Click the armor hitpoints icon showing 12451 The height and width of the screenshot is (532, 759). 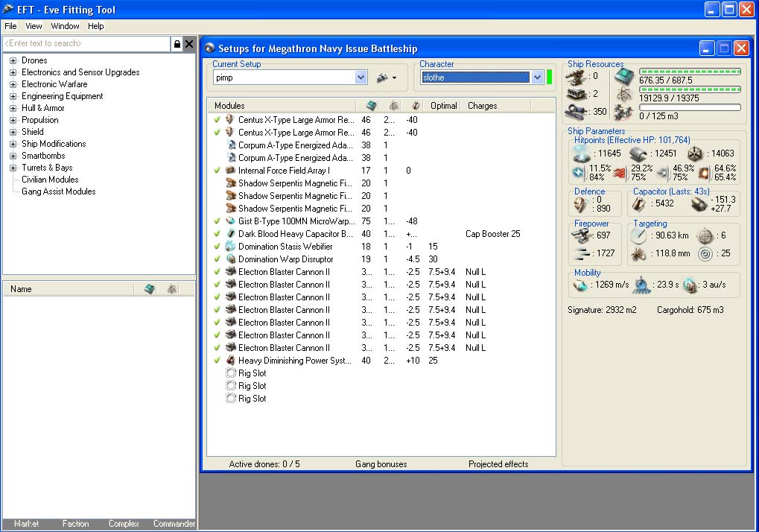[638, 154]
